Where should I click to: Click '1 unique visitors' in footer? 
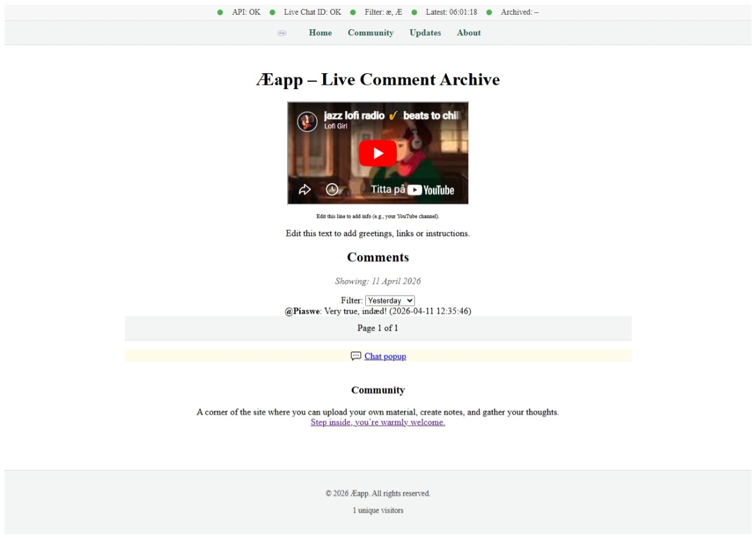tap(378, 511)
